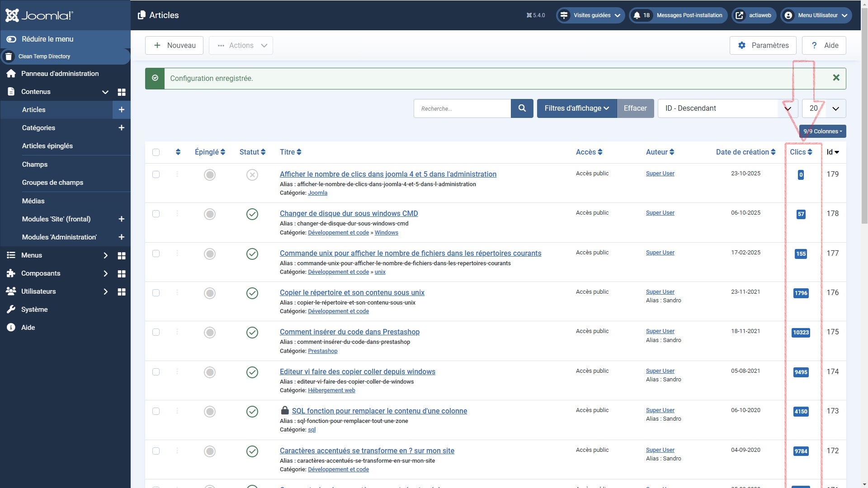The height and width of the screenshot is (488, 868).
Task: Open Médias from the sidebar
Action: point(33,201)
